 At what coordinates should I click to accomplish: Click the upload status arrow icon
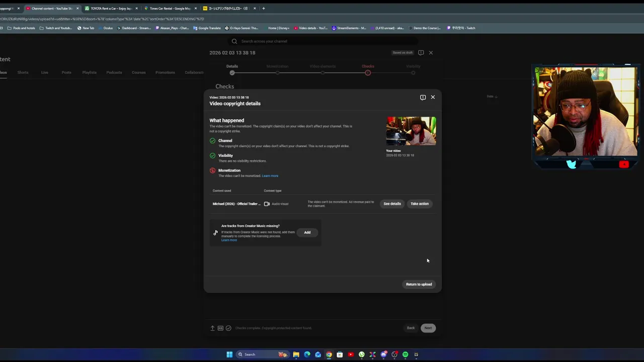[x=212, y=328]
